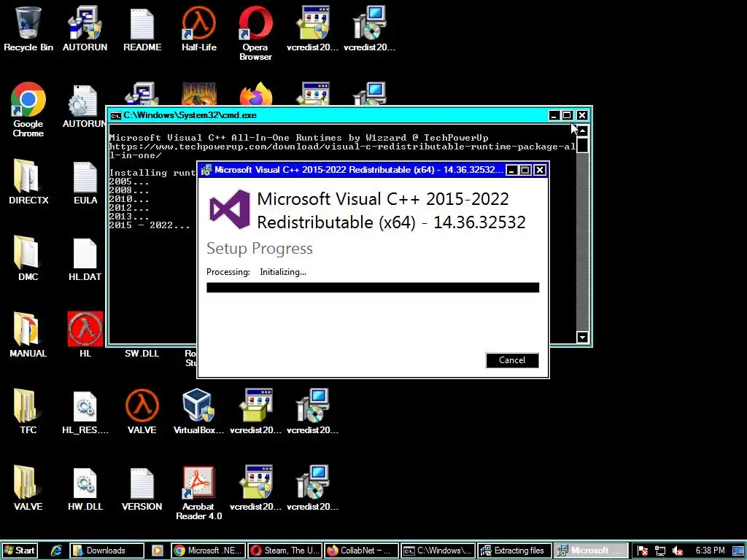Open the network tray icon

[659, 551]
